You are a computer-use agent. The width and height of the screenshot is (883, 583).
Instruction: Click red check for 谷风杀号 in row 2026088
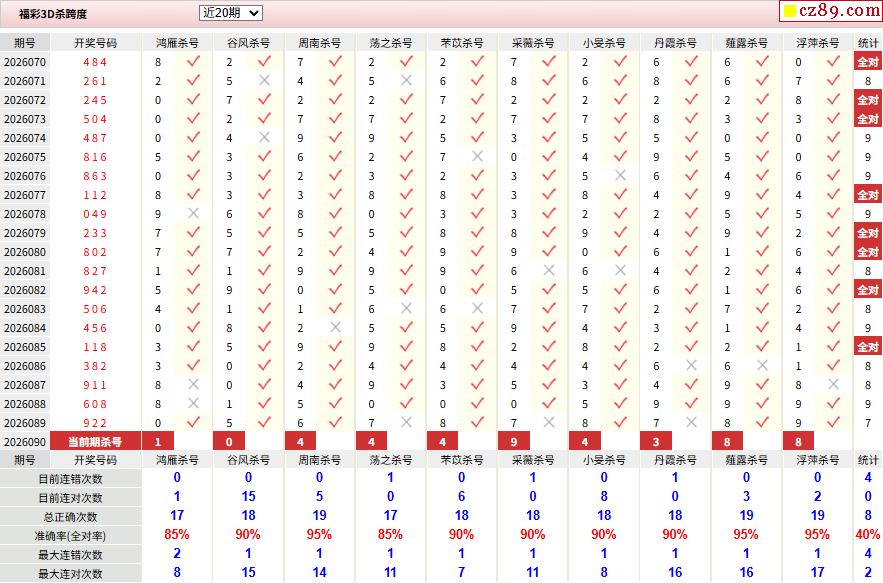click(264, 404)
